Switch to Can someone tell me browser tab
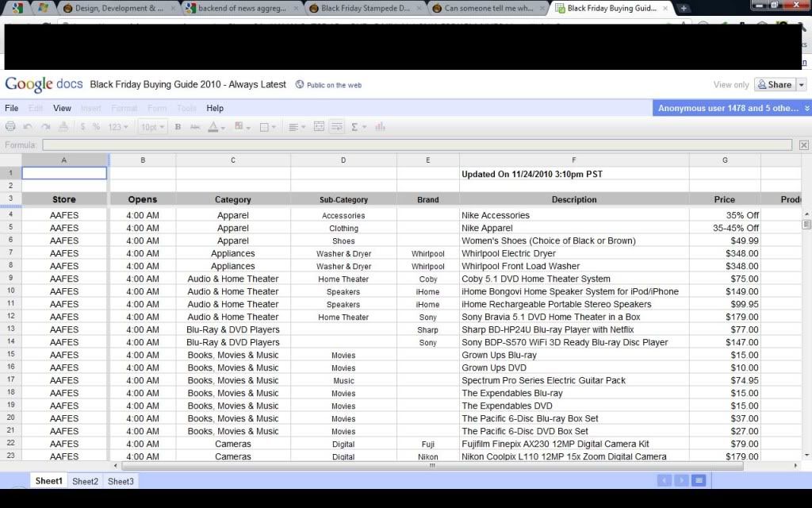Screen dimensions: 812x508 488,8
